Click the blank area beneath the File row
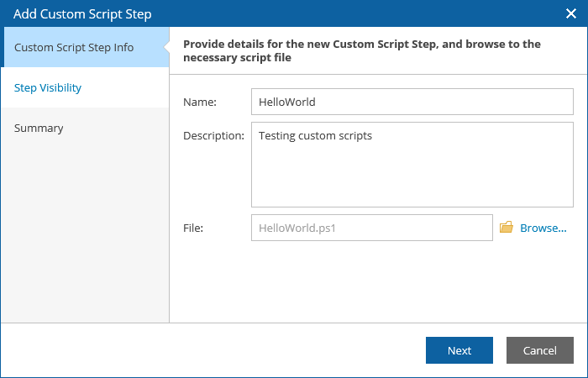Image resolution: width=588 pixels, height=378 pixels. point(378,281)
